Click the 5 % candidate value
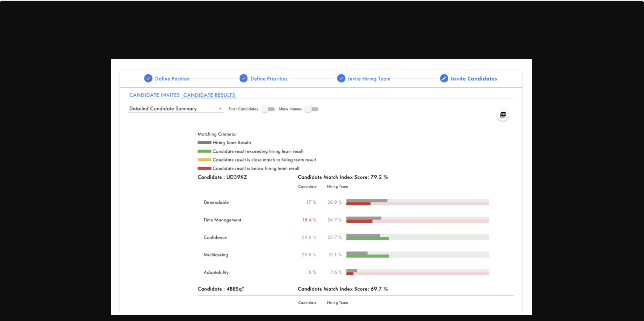Screen dimensions: 644x321 312,272
